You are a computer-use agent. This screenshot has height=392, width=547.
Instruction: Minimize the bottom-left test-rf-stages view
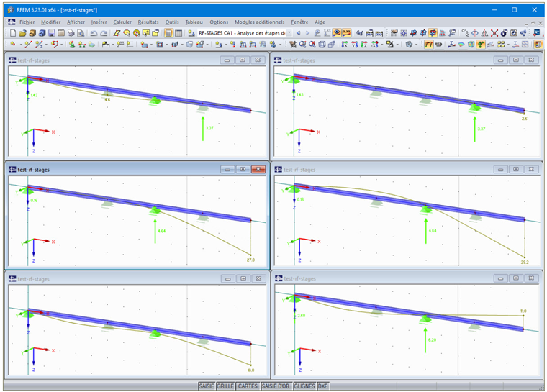[x=227, y=278]
